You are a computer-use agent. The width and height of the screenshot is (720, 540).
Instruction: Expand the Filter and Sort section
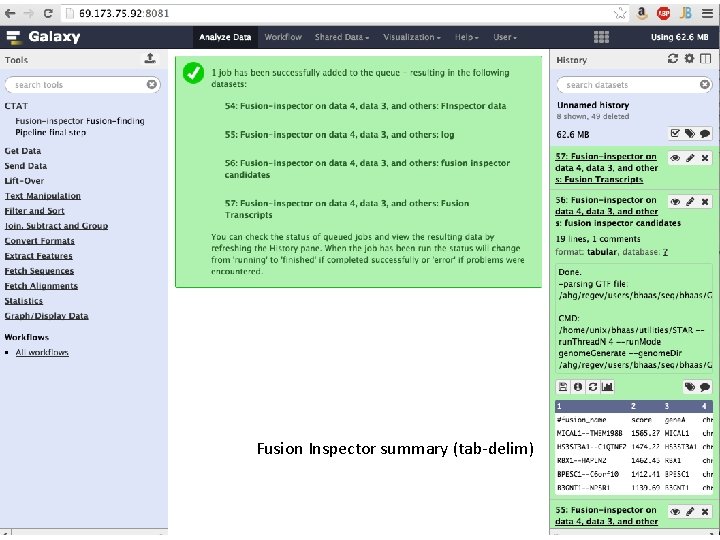(x=34, y=211)
